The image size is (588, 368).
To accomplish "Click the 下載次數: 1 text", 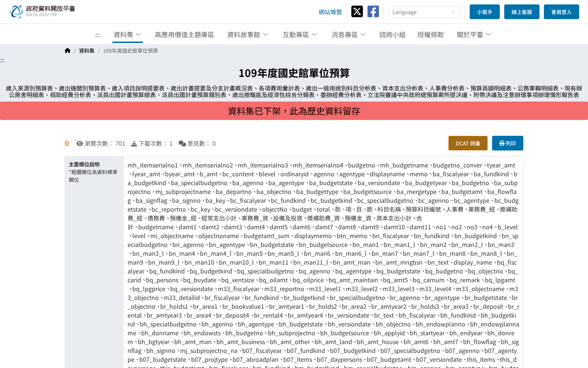I will click(155, 144).
